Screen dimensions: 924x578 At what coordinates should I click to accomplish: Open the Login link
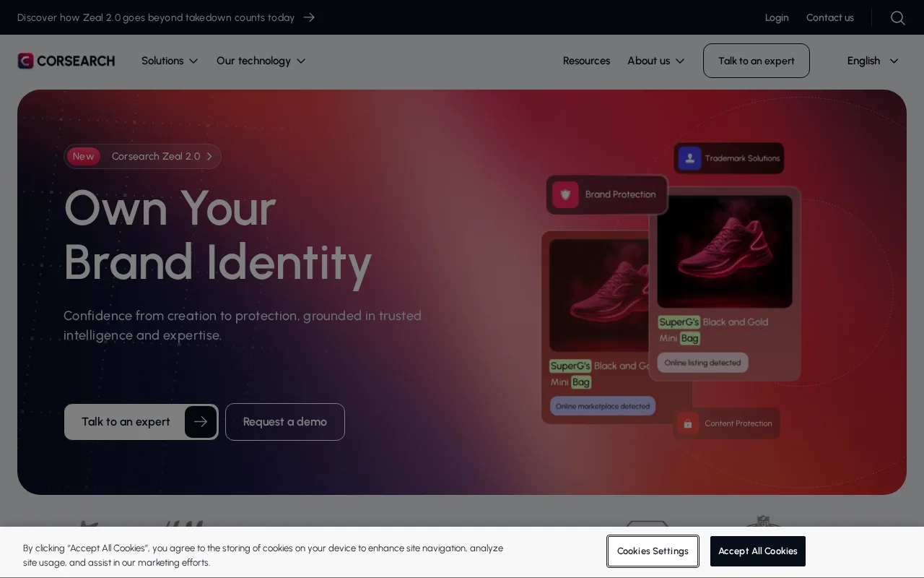click(777, 17)
